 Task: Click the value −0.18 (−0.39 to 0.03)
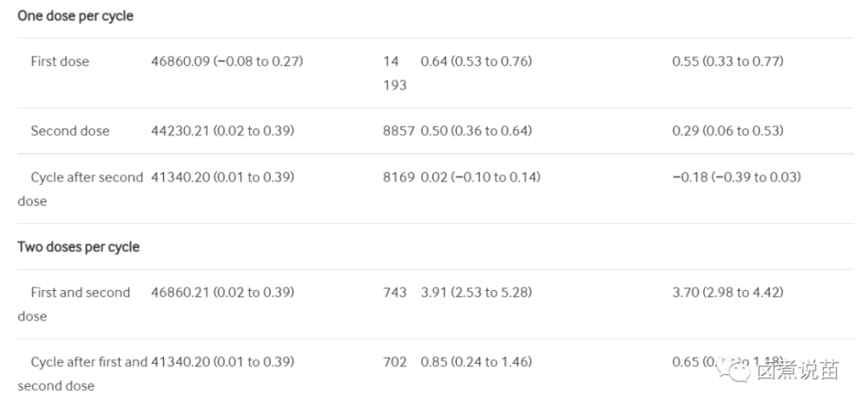tap(737, 178)
